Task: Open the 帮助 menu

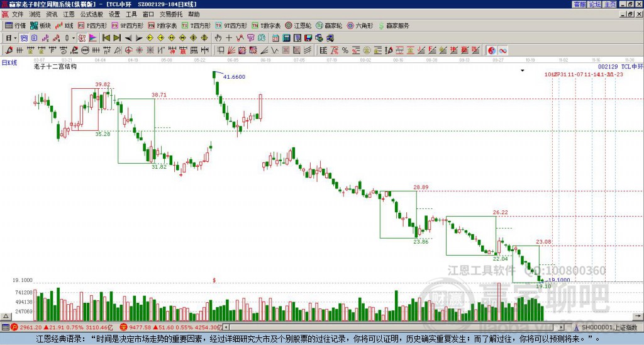Action: (x=194, y=14)
